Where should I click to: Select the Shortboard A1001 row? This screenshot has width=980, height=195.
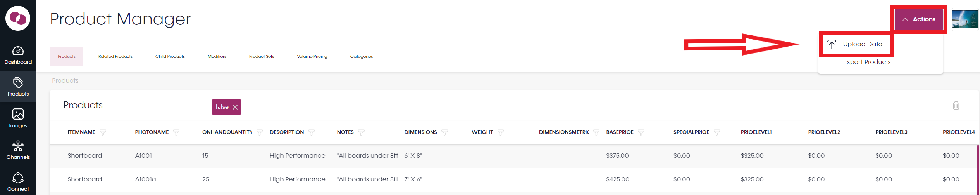(x=513, y=156)
